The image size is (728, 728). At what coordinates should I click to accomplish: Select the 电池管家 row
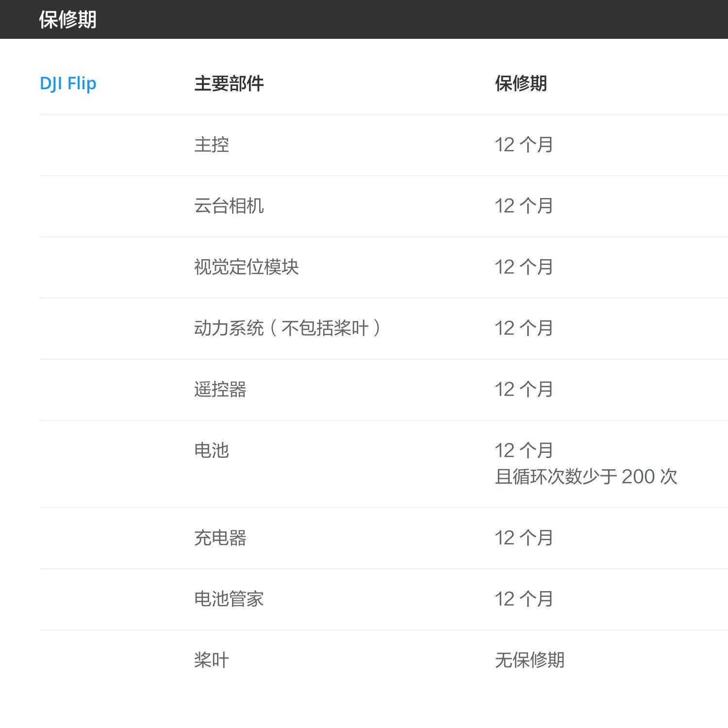tap(228, 599)
